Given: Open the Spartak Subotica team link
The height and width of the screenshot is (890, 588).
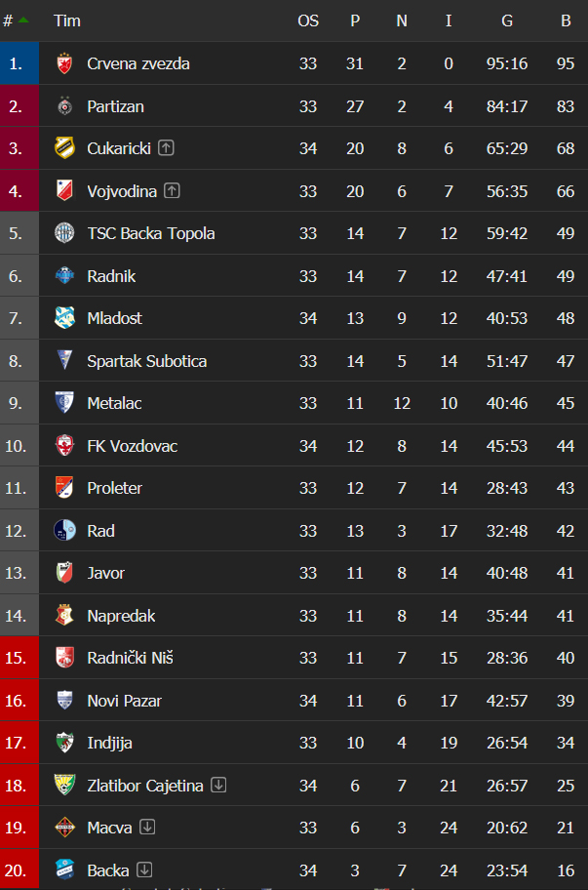Looking at the screenshot, I should [147, 361].
